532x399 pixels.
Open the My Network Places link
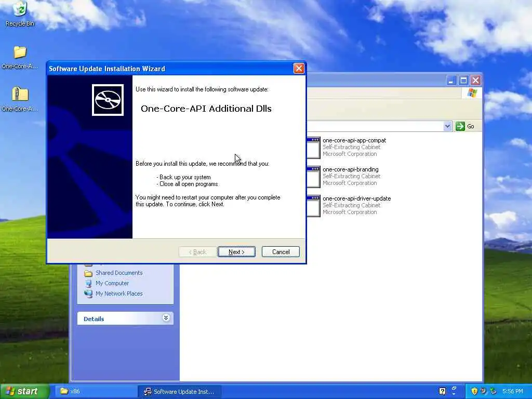pos(119,294)
